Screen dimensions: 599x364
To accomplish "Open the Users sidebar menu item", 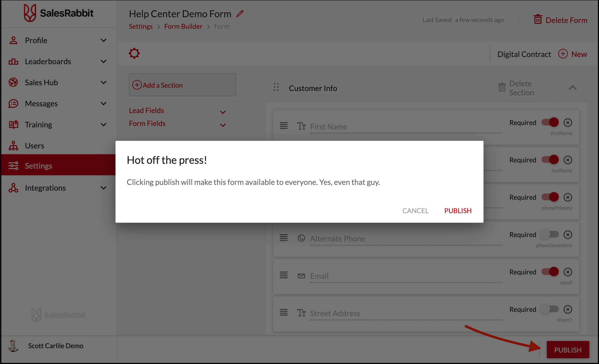I will coord(35,146).
